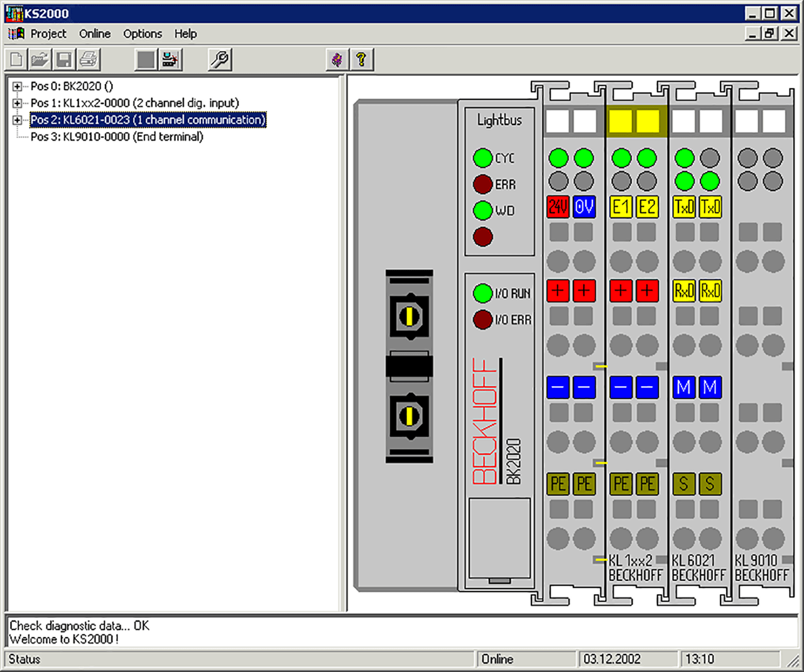Click the dark red ERR LED indicator
This screenshot has width=804, height=672.
point(482,184)
